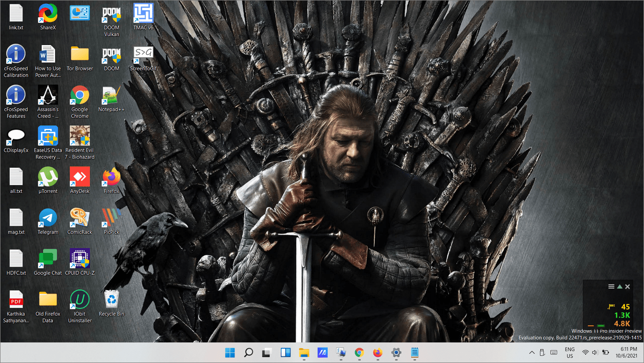The width and height of the screenshot is (644, 363).
Task: Click Safely Remove Hardware USB tray icon
Action: coord(543,353)
